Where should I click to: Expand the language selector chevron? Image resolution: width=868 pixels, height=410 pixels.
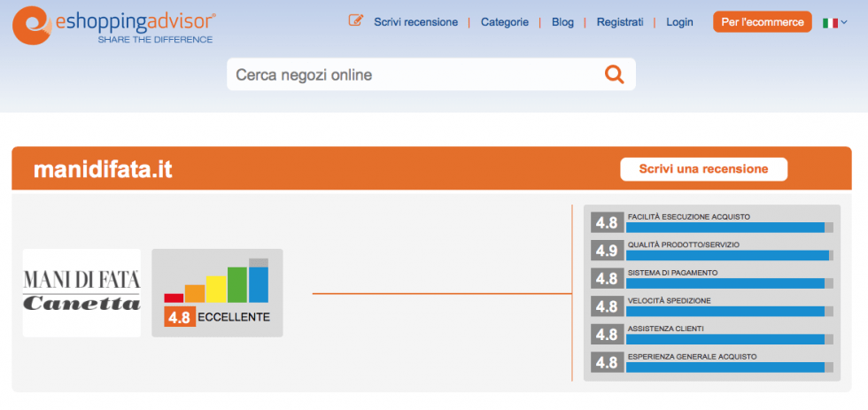844,22
